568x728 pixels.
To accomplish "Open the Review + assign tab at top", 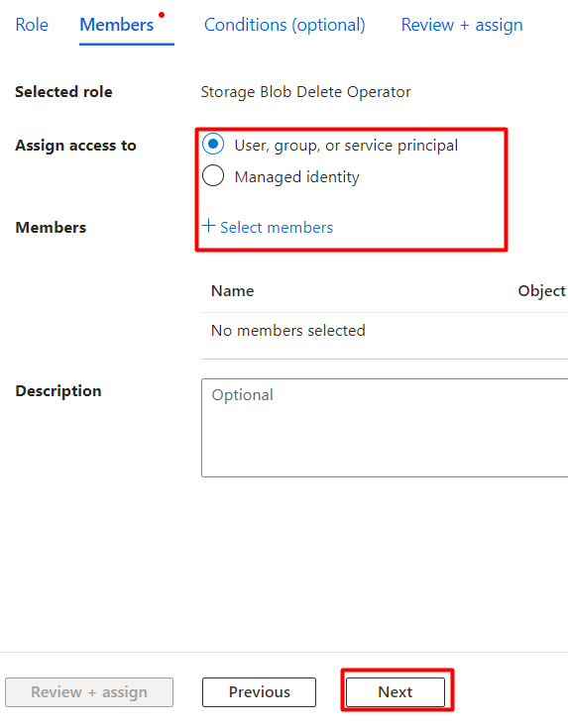I will coord(462,25).
